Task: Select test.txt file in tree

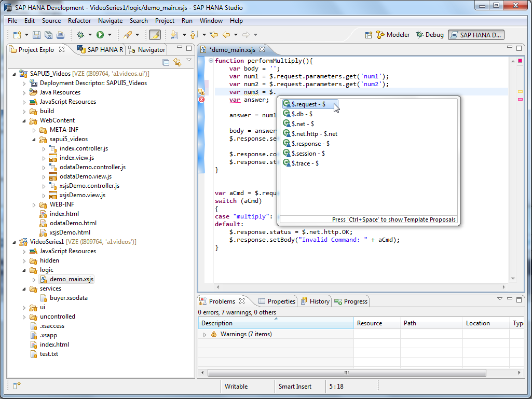Action: coord(49,354)
